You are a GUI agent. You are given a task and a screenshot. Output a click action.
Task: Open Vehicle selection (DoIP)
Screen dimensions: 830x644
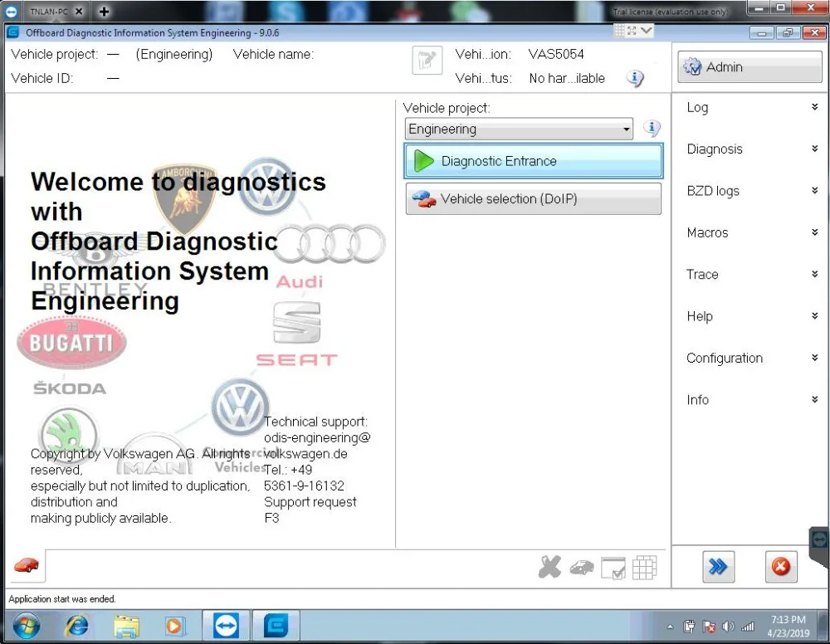533,199
